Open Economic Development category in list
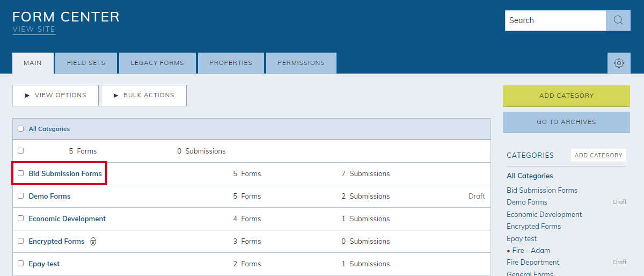This screenshot has height=276, width=644. click(x=67, y=219)
